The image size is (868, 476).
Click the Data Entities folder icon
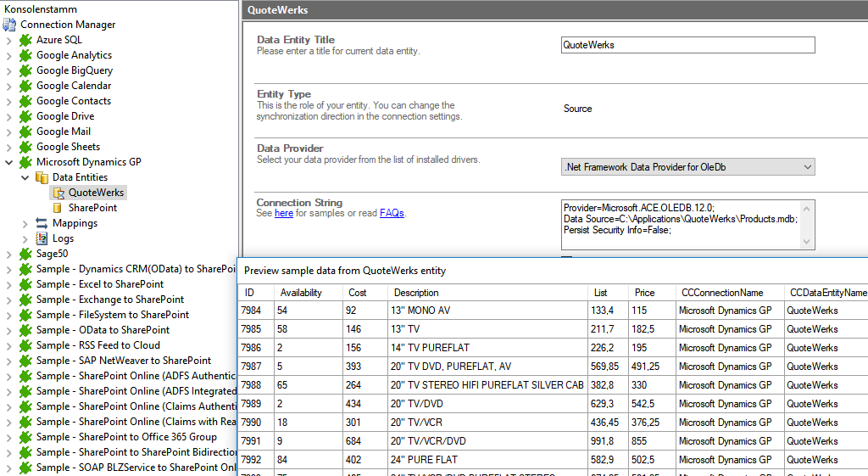click(x=42, y=177)
